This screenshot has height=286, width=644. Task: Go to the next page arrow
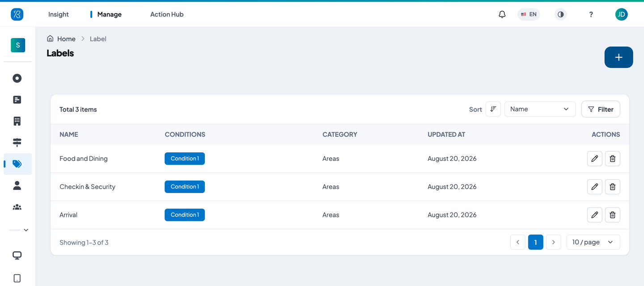coord(554,242)
